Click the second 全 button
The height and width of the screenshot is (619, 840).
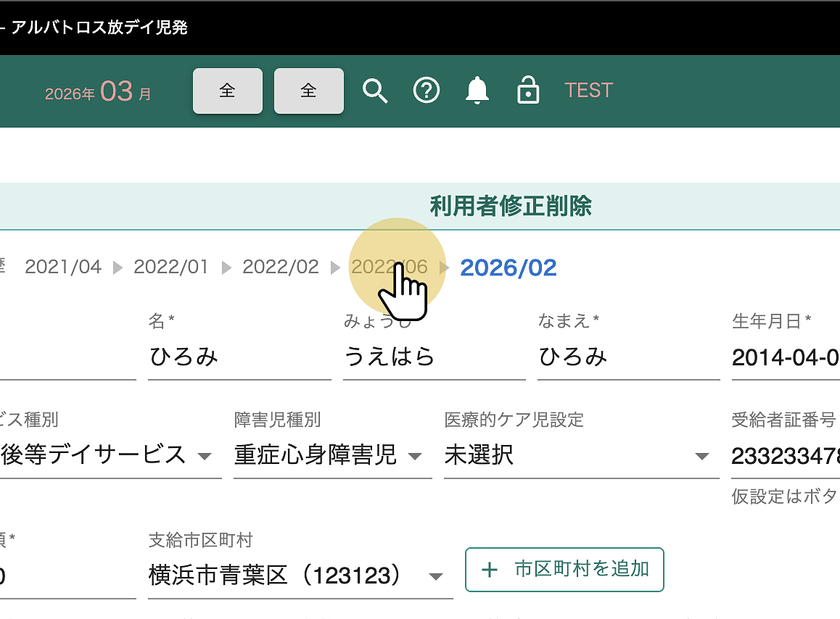pyautogui.click(x=308, y=91)
